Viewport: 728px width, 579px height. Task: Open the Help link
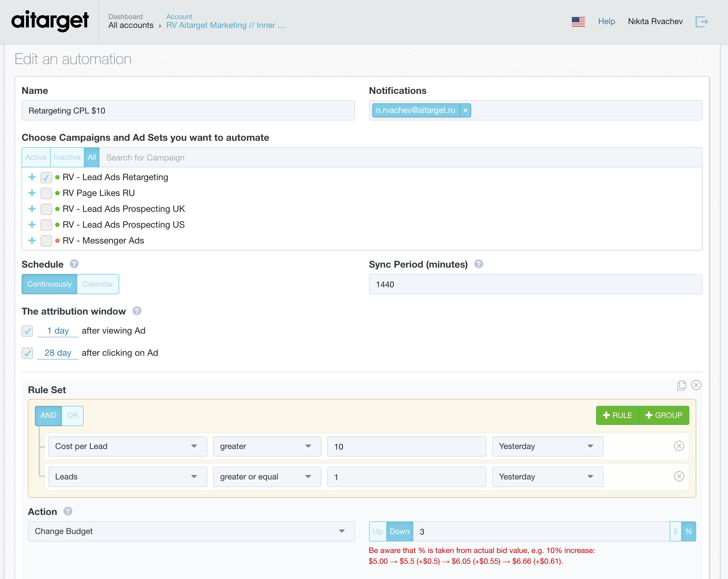click(607, 21)
